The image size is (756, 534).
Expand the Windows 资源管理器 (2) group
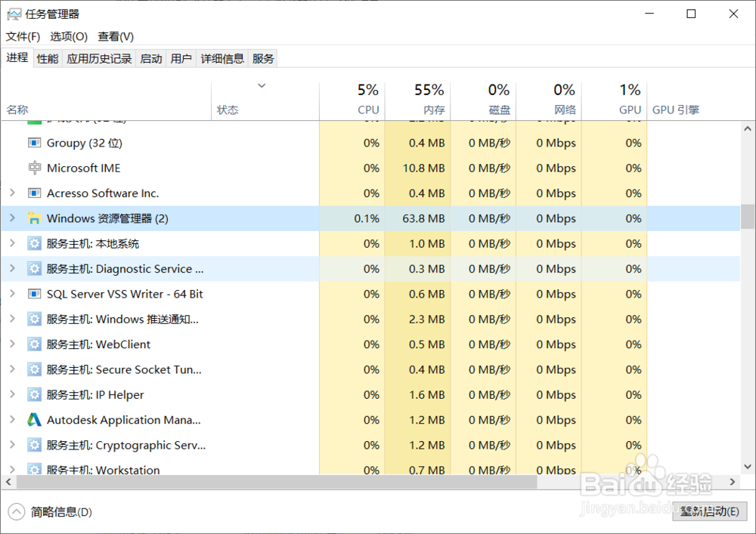[x=13, y=218]
